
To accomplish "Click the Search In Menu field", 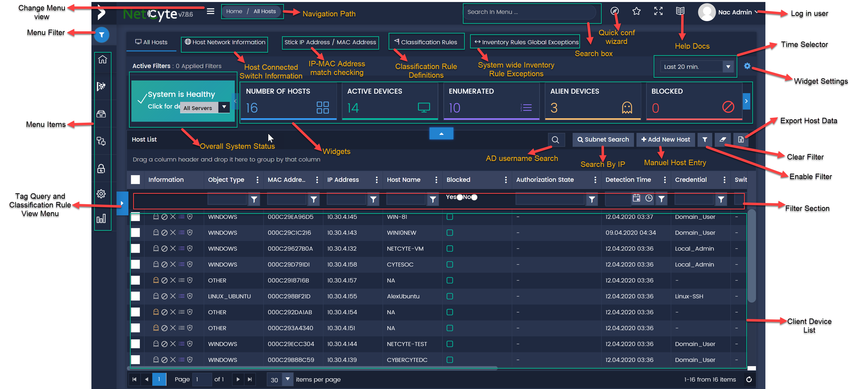I will 529,12.
